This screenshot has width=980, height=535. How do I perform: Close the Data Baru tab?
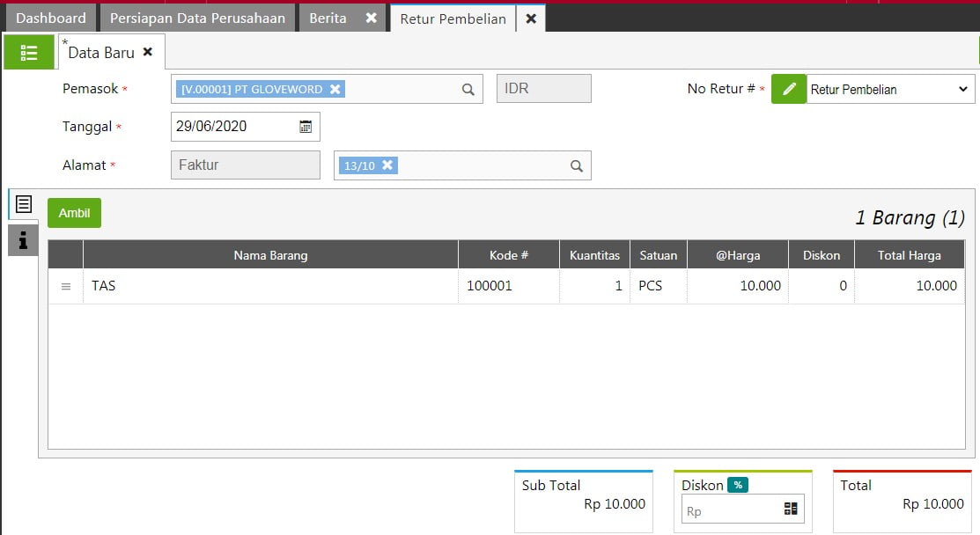pos(148,52)
